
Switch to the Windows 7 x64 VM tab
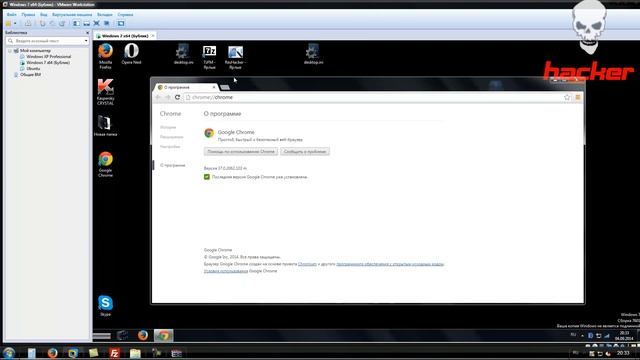124,36
